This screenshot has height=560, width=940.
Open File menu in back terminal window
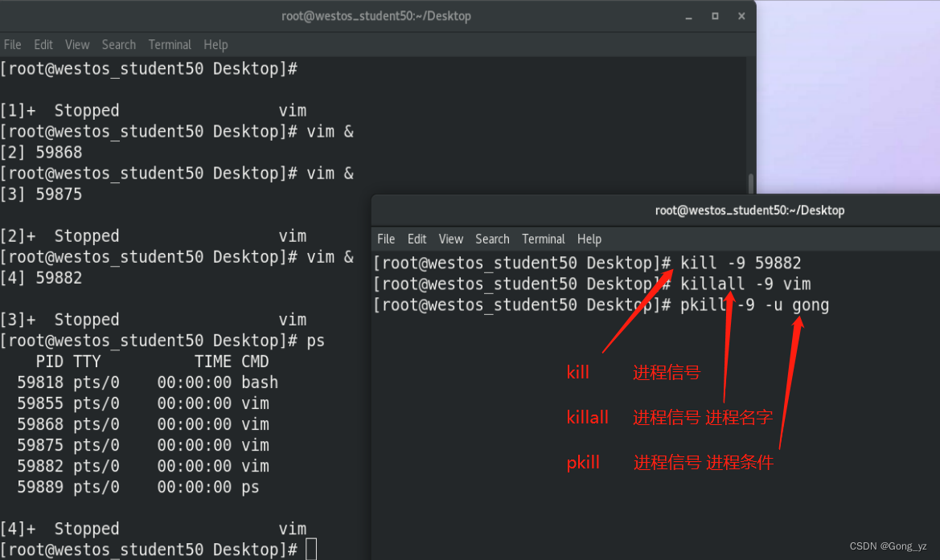click(12, 45)
